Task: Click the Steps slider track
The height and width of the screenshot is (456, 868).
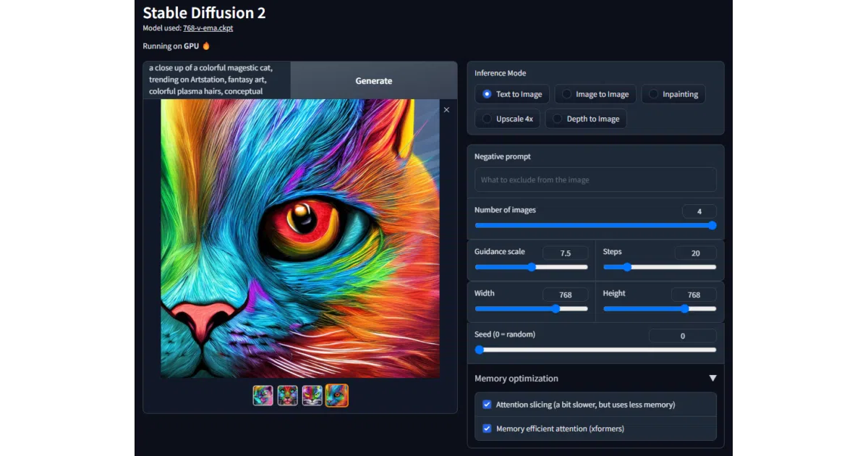Action: (x=660, y=267)
